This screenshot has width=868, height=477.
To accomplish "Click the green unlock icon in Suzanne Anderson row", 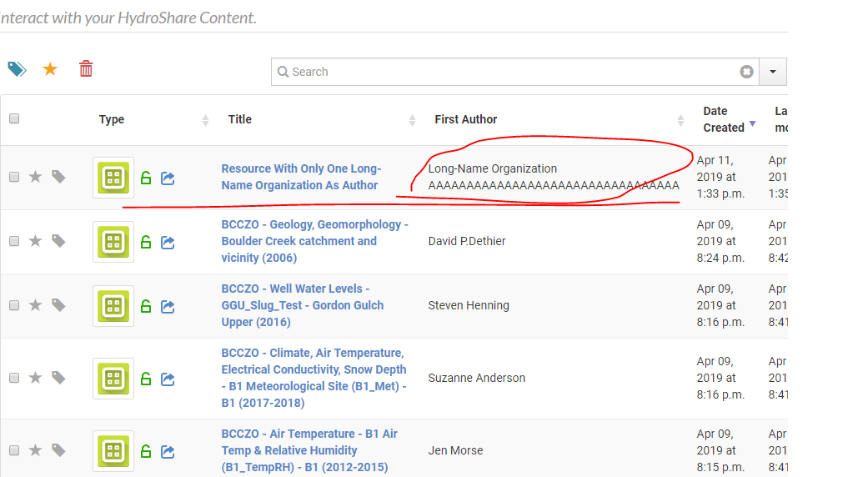I will 146,379.
